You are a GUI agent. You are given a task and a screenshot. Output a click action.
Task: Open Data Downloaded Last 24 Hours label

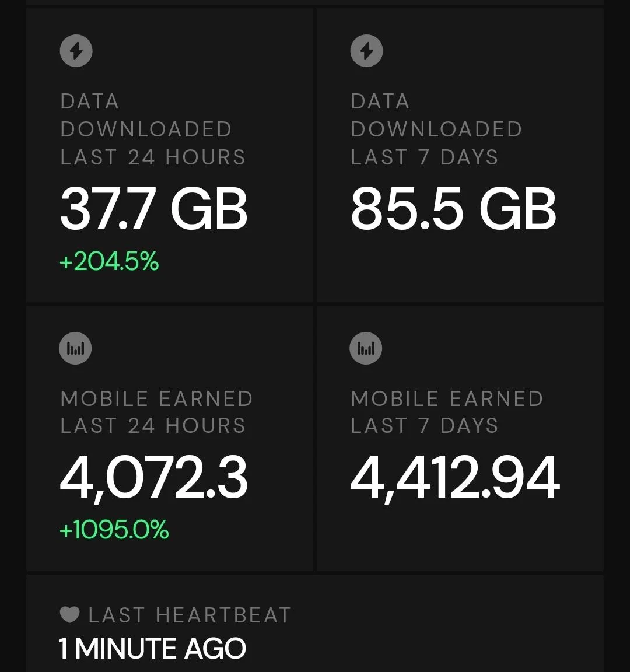tap(153, 129)
